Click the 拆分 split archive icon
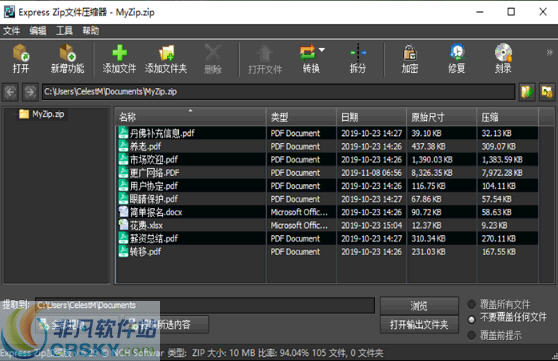The image size is (558, 361). 358,58
